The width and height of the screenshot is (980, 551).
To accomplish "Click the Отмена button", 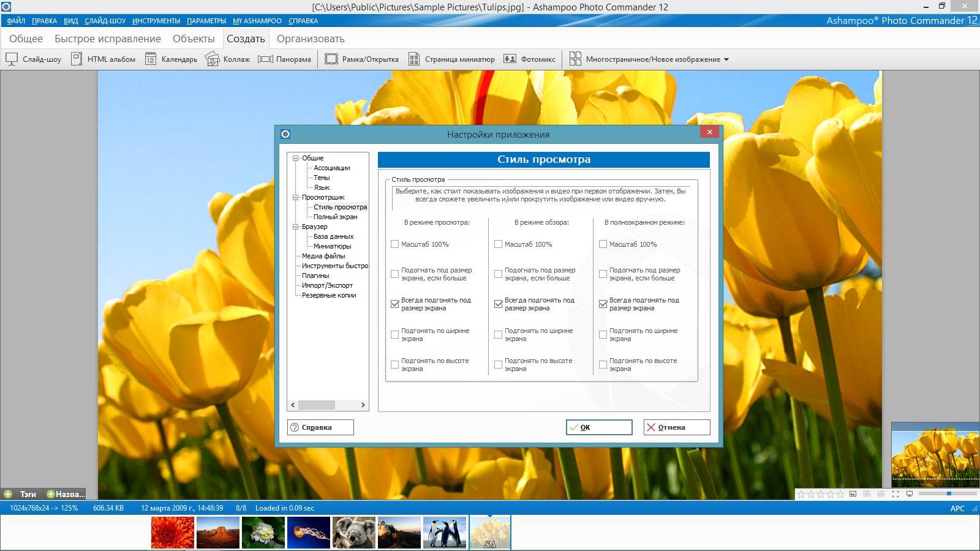I will click(x=677, y=427).
